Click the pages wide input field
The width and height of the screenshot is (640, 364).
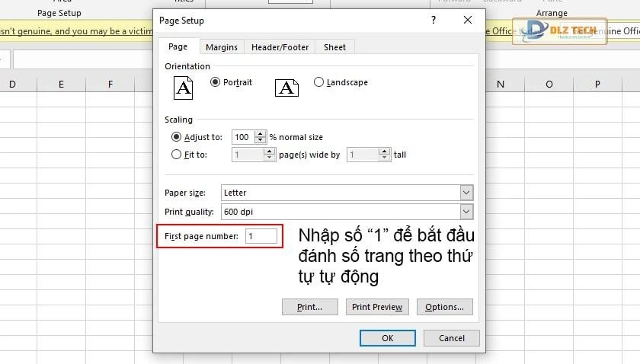click(248, 155)
